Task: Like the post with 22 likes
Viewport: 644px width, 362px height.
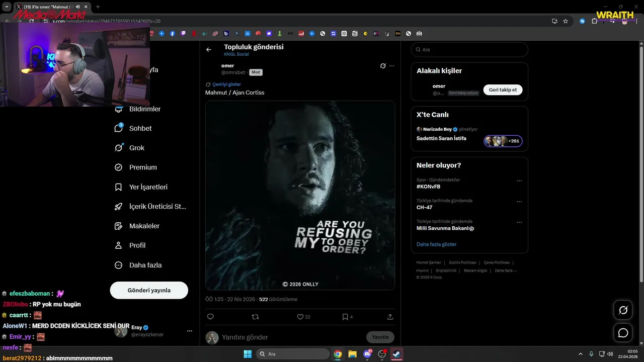Action: (303, 317)
